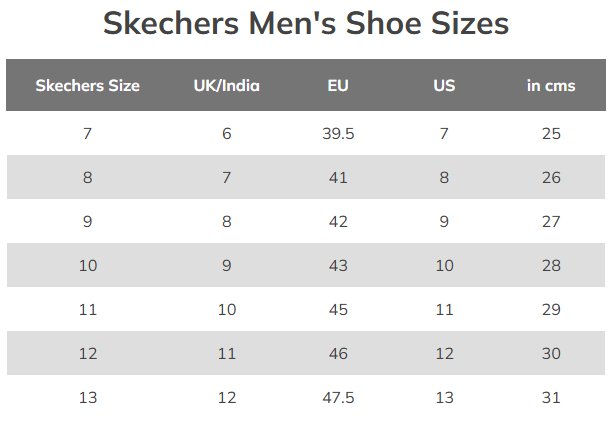Select the EU size 41 cell
613x424 pixels.
pyautogui.click(x=338, y=178)
